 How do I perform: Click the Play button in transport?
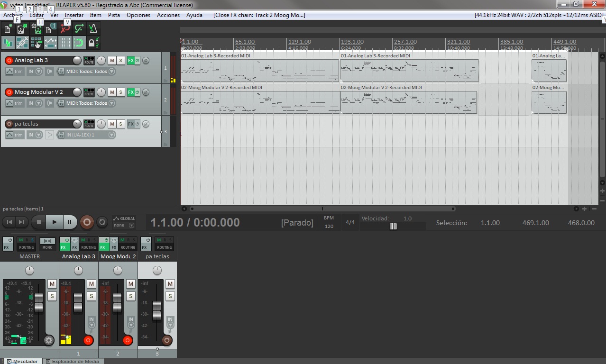55,222
